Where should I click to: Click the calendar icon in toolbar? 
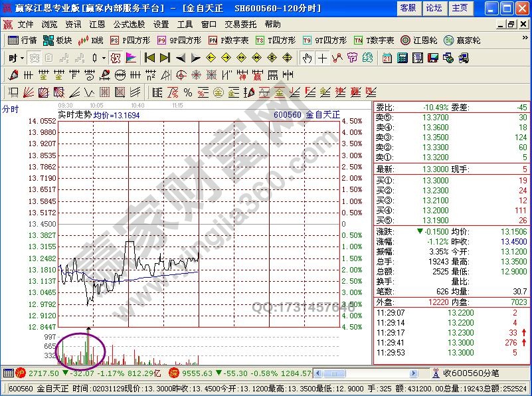[387, 58]
